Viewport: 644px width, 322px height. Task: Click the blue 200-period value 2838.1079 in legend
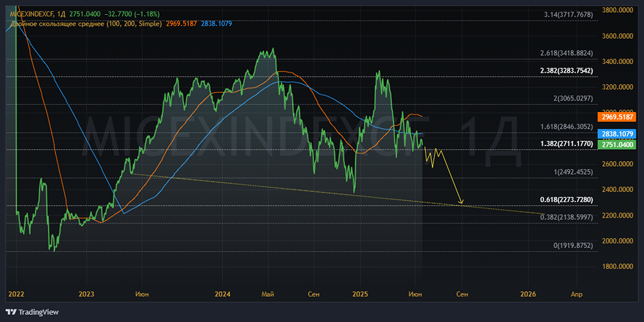pos(216,24)
